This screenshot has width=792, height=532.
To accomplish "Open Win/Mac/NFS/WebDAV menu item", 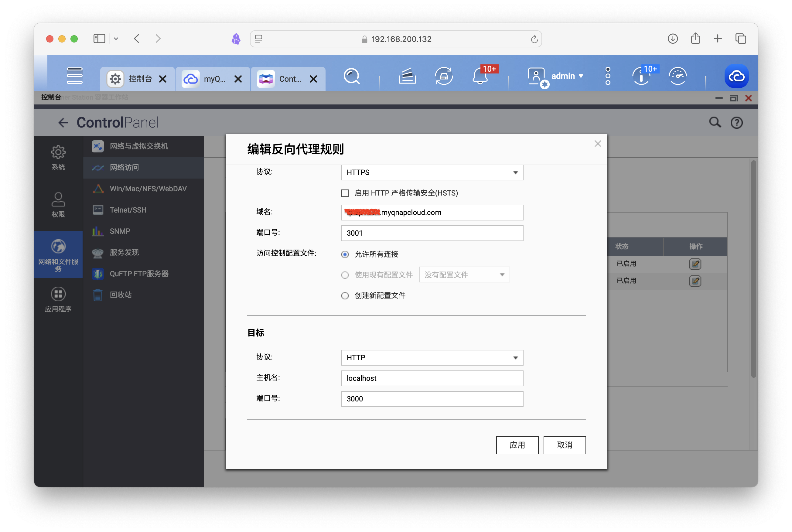I will [144, 189].
